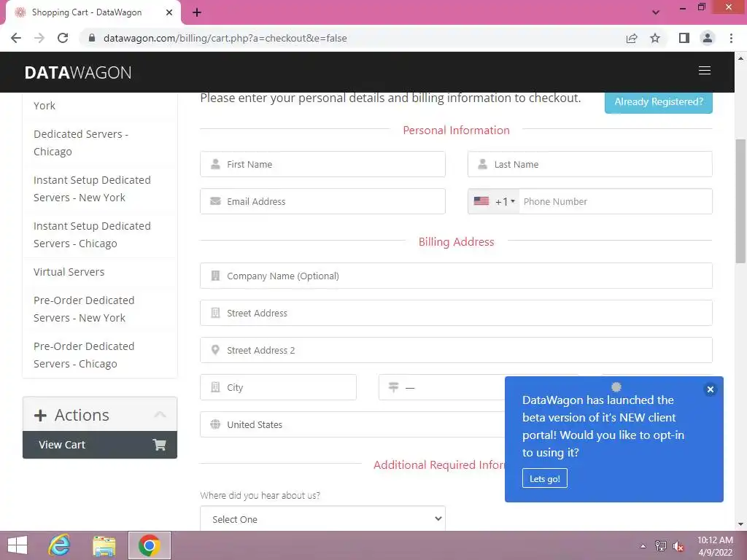The height and width of the screenshot is (560, 747).
Task: Launch Internet Explorer from the taskbar
Action: (59, 545)
